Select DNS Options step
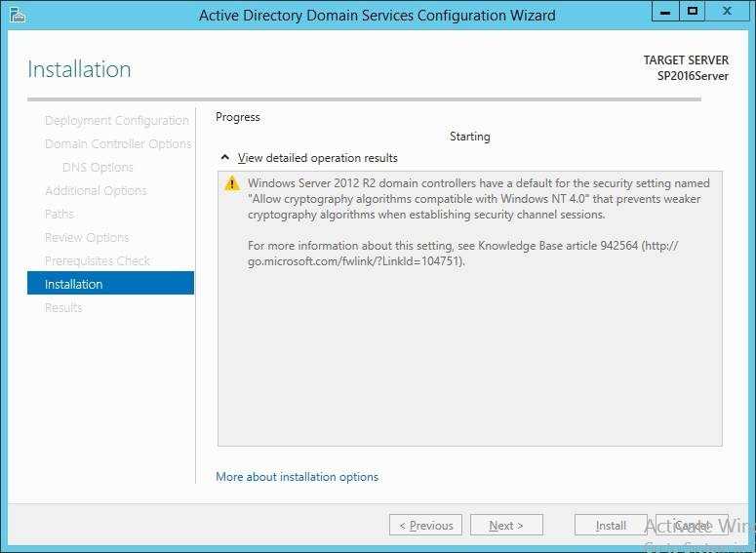The width and height of the screenshot is (756, 553). pos(98,168)
